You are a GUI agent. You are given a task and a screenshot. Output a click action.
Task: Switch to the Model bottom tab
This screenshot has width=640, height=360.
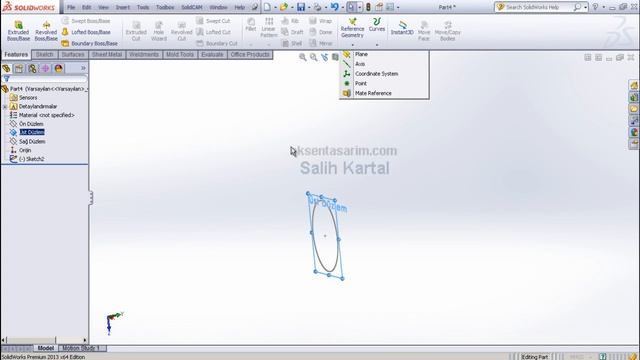click(x=46, y=348)
